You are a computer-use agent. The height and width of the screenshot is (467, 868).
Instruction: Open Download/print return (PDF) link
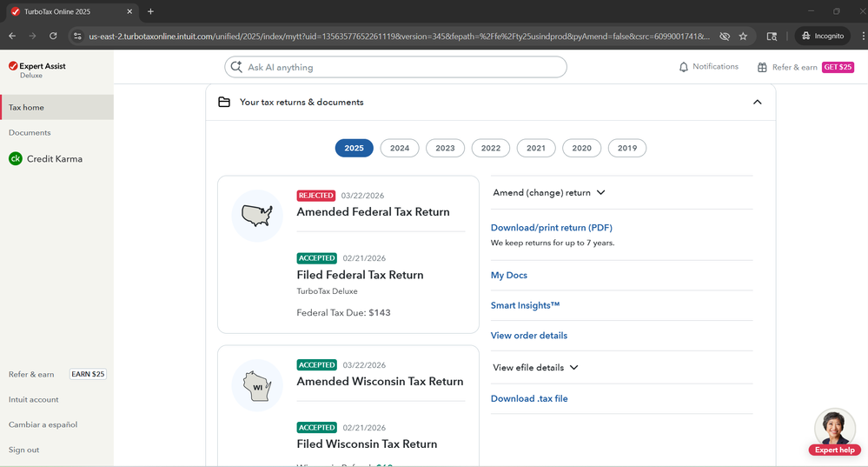[x=552, y=228]
